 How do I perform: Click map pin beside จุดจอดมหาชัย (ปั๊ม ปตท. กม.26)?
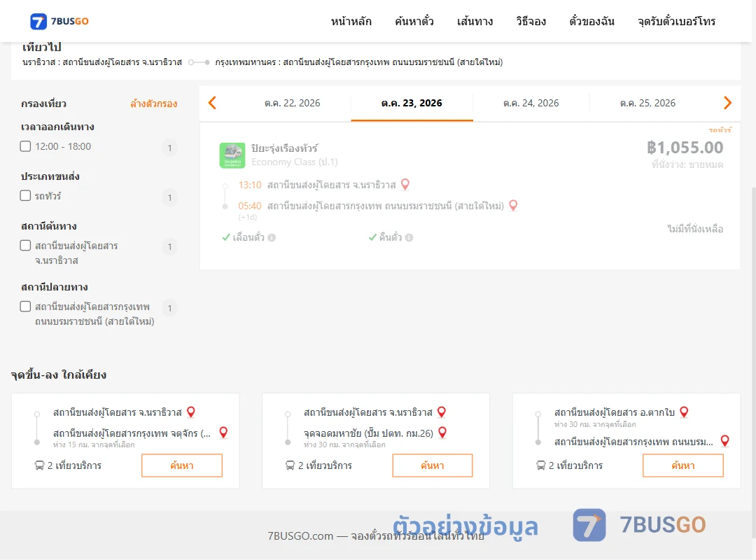click(x=442, y=433)
